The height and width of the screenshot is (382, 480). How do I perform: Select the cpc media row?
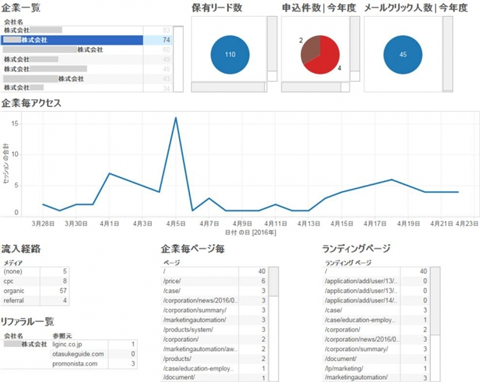(x=35, y=281)
